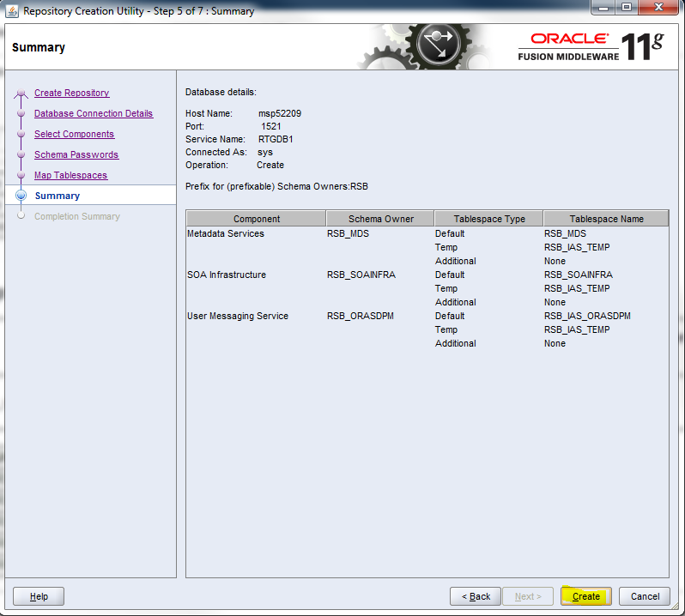Viewport: 685px width, 616px height.
Task: Jump to the Map Tablespaces step
Action: pos(70,175)
